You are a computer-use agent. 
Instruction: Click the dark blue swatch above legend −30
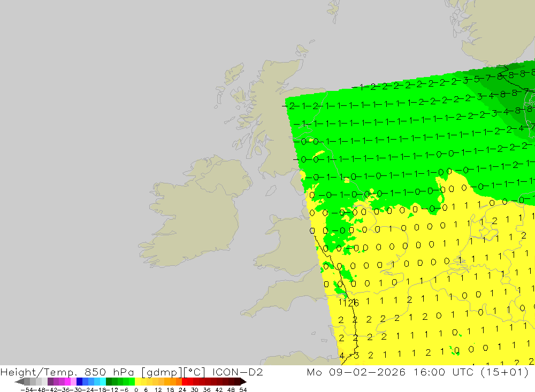(x=80, y=382)
